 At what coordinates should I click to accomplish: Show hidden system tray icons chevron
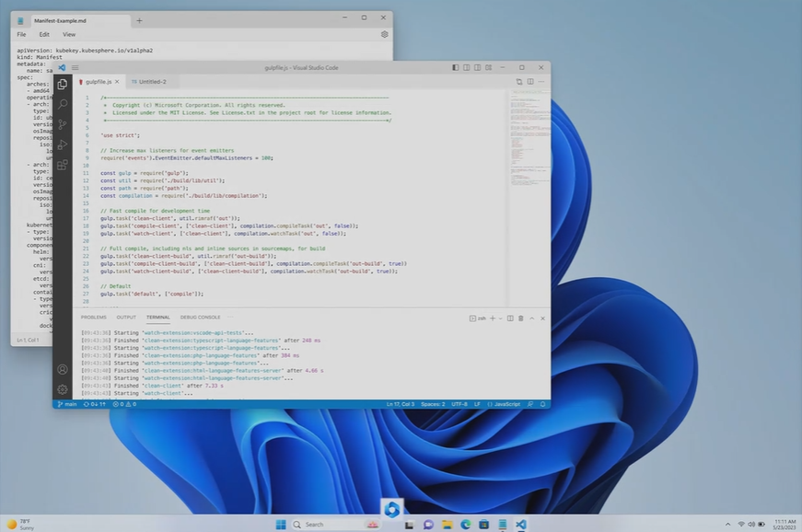tap(727, 525)
